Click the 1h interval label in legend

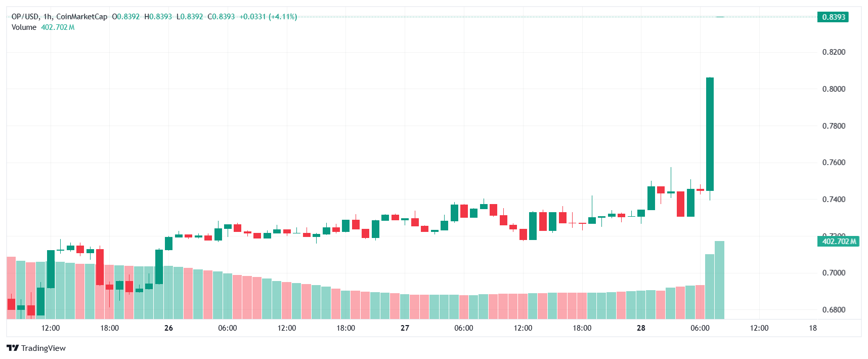coord(47,17)
